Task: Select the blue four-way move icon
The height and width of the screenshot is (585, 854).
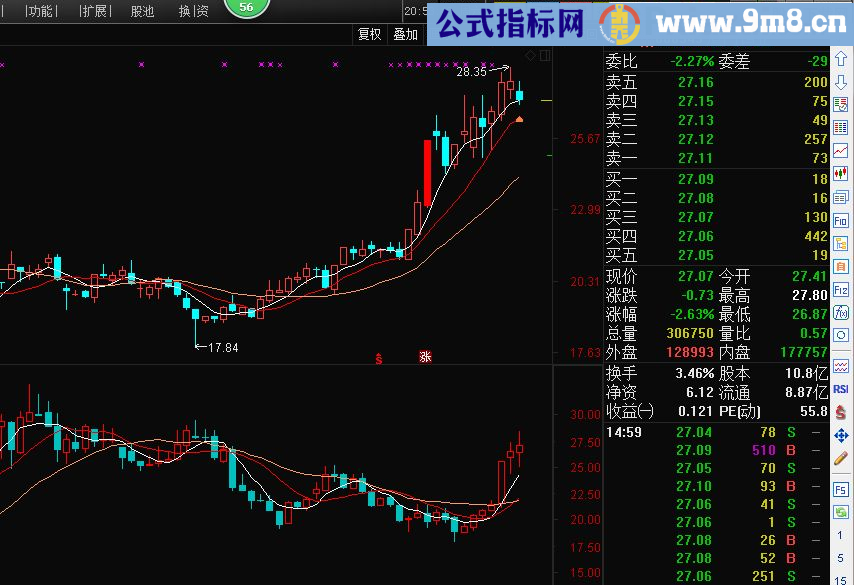Action: click(841, 436)
